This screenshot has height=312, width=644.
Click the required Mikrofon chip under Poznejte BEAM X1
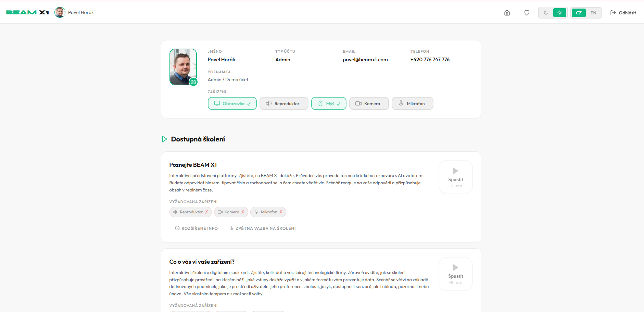(x=268, y=212)
